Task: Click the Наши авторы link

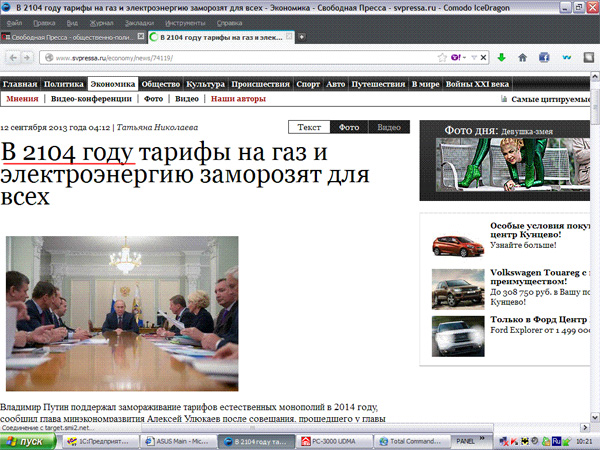Action: click(238, 100)
